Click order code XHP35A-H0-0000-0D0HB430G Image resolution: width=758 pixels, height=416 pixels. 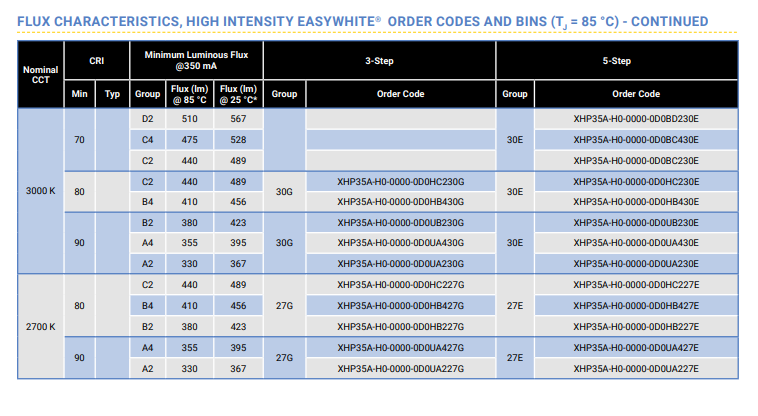pos(401,201)
